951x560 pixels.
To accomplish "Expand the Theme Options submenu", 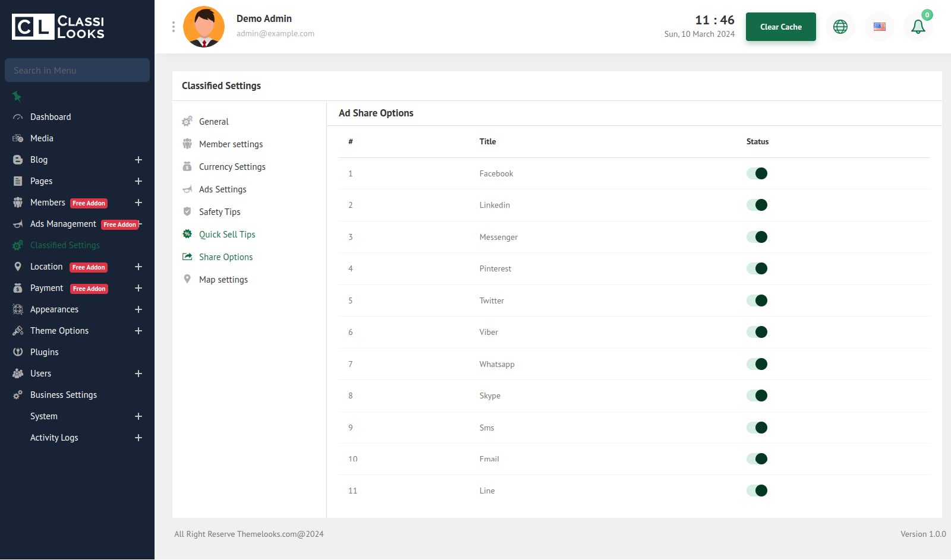I will pyautogui.click(x=138, y=331).
